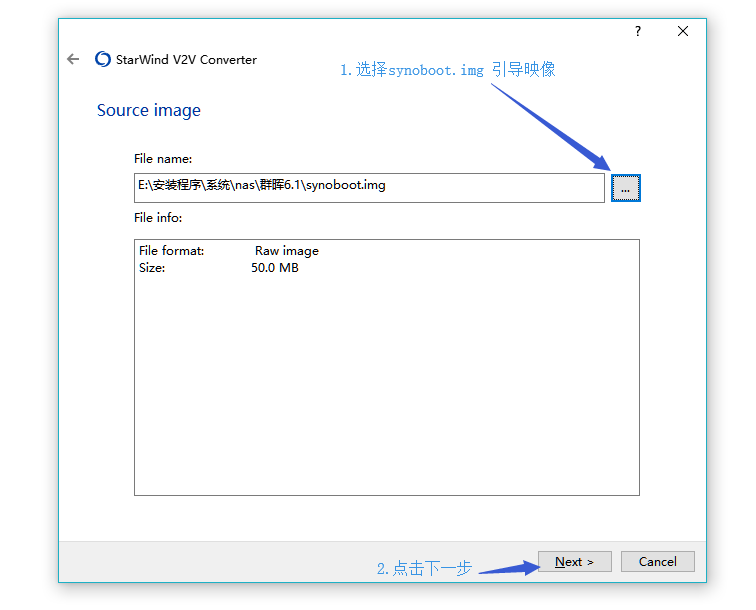Click the "File format:" label
Viewport: 756px width, 610px height.
click(x=172, y=251)
